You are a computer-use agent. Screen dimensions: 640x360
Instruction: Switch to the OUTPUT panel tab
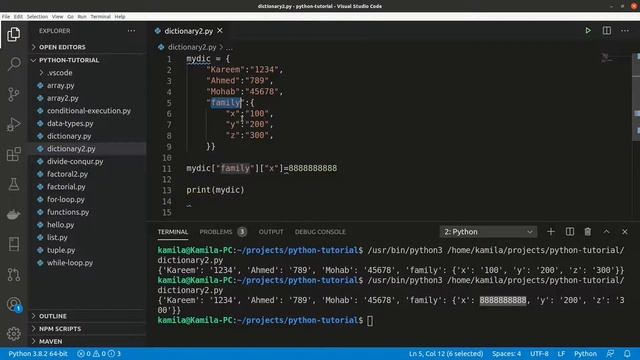tap(271, 231)
